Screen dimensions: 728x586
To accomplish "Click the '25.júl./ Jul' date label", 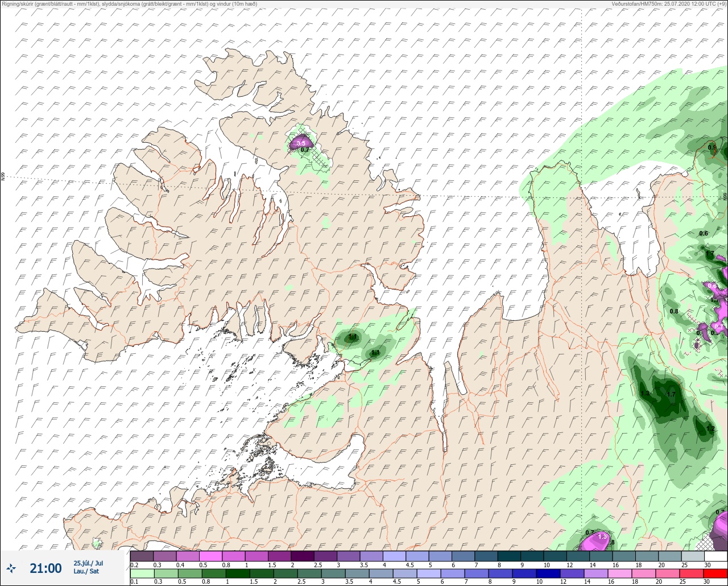I will click(x=88, y=563).
